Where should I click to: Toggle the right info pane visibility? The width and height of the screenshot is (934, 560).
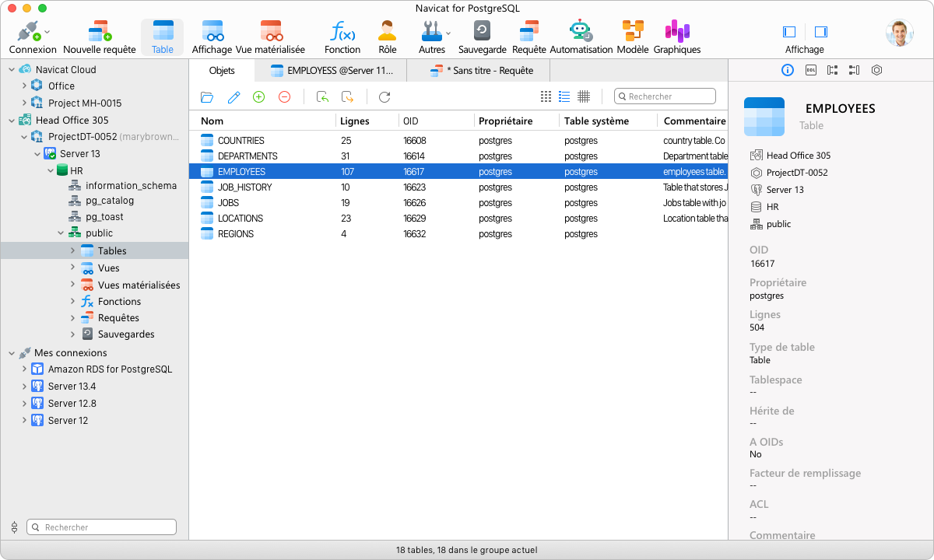[x=820, y=32]
